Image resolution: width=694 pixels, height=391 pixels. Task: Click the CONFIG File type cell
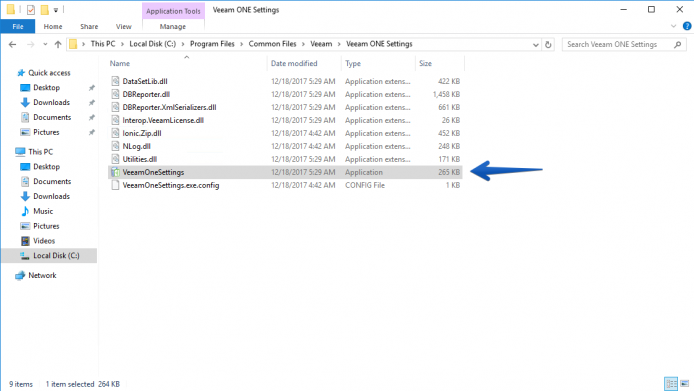pyautogui.click(x=365, y=185)
